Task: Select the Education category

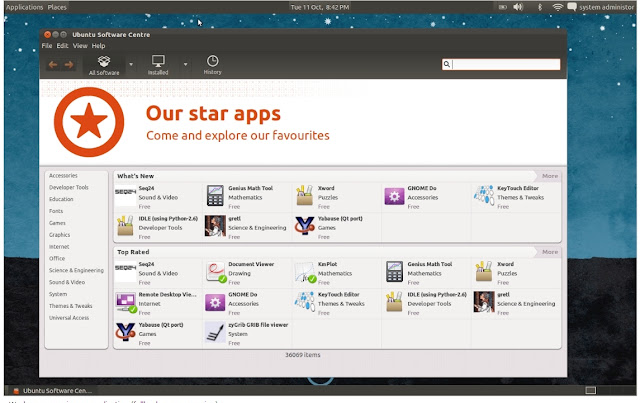Action: (x=61, y=199)
